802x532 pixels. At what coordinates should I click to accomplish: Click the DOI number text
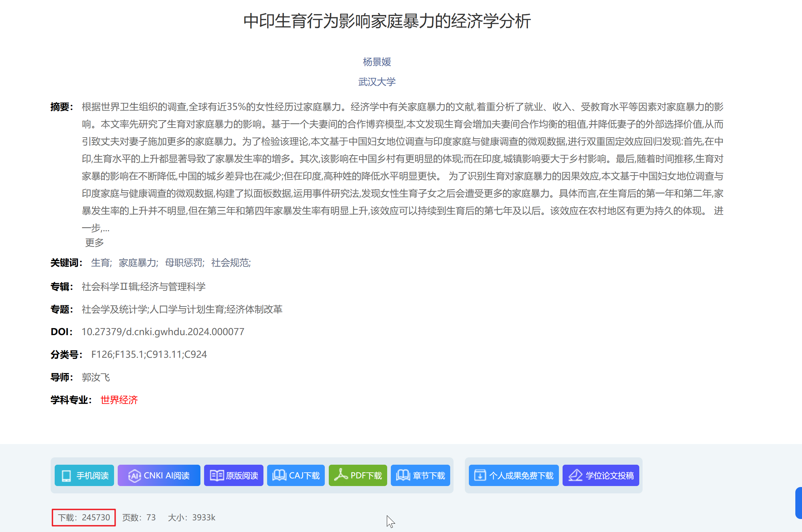pyautogui.click(x=163, y=331)
